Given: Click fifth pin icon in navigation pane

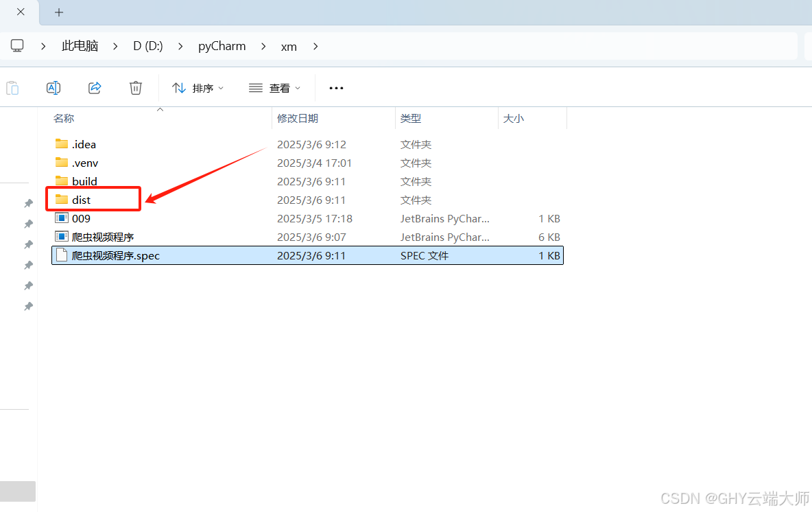Looking at the screenshot, I should pos(29,286).
